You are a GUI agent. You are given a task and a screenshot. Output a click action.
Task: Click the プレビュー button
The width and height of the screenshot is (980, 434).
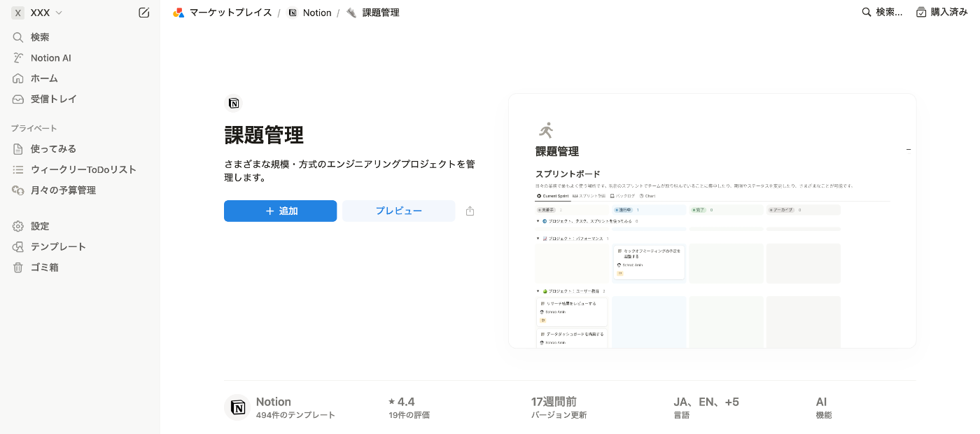tap(399, 211)
